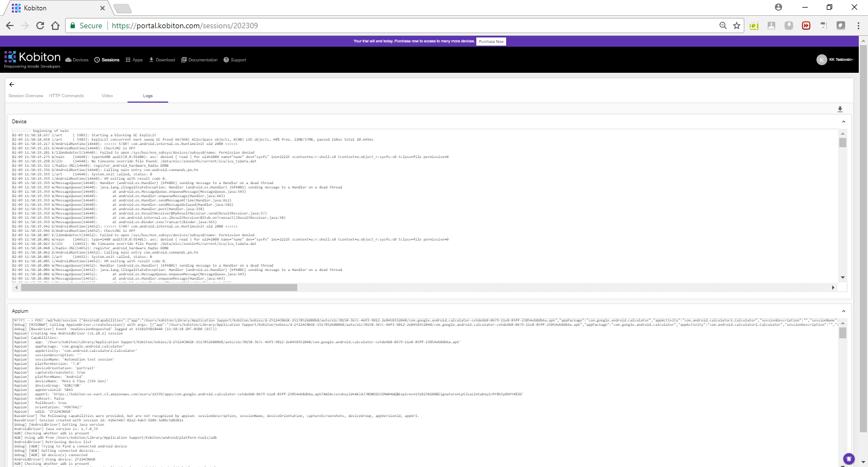Select the Logs tab
Image resolution: width=868 pixels, height=467 pixels.
pyautogui.click(x=148, y=96)
